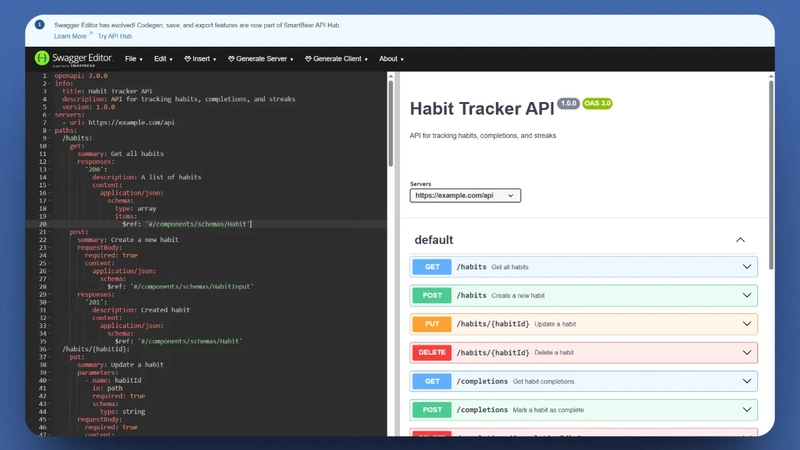Click the Swagger Editor logo icon
800x450 pixels.
click(42, 58)
